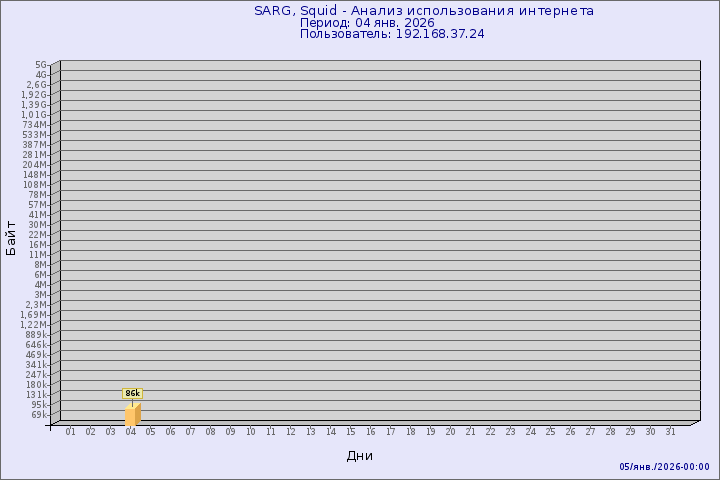The height and width of the screenshot is (480, 720).
Task: Select day 20 on the horizontal axis
Action: click(450, 432)
